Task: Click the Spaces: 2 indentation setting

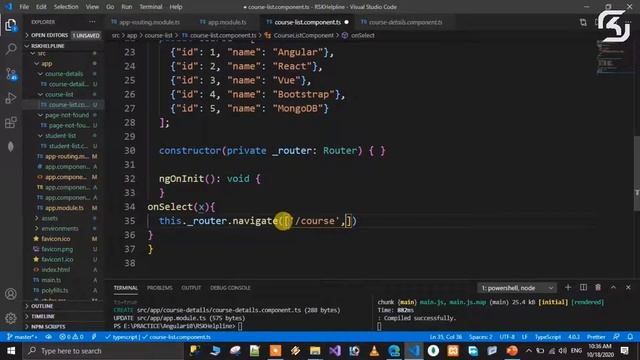Action: point(480,337)
